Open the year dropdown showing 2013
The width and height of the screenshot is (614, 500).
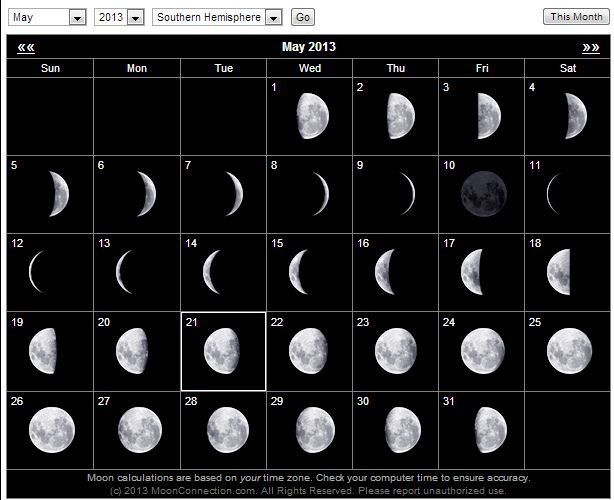[119, 18]
